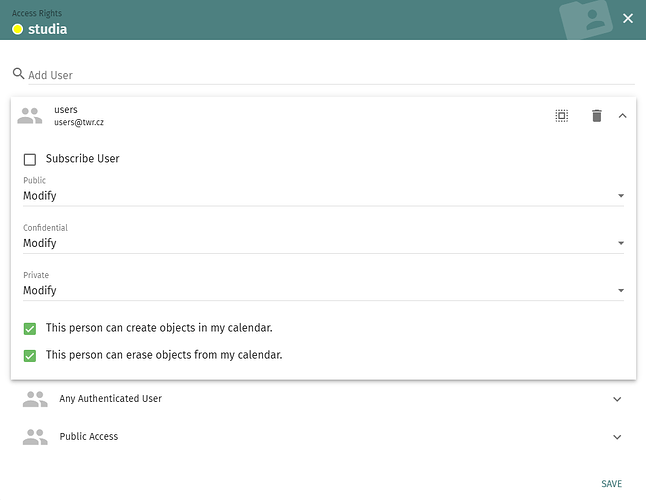Open the Public rights dropdown
The image size is (646, 500).
click(x=323, y=196)
